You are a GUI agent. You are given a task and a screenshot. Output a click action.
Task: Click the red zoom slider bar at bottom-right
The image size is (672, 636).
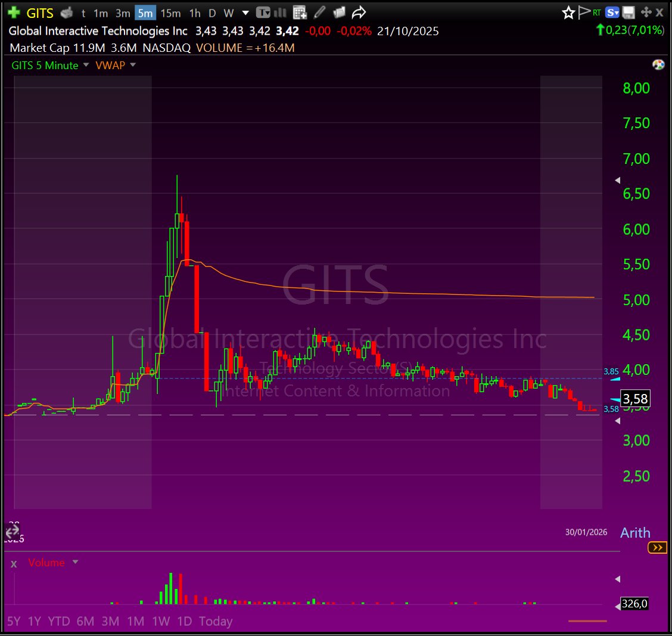[587, 621]
